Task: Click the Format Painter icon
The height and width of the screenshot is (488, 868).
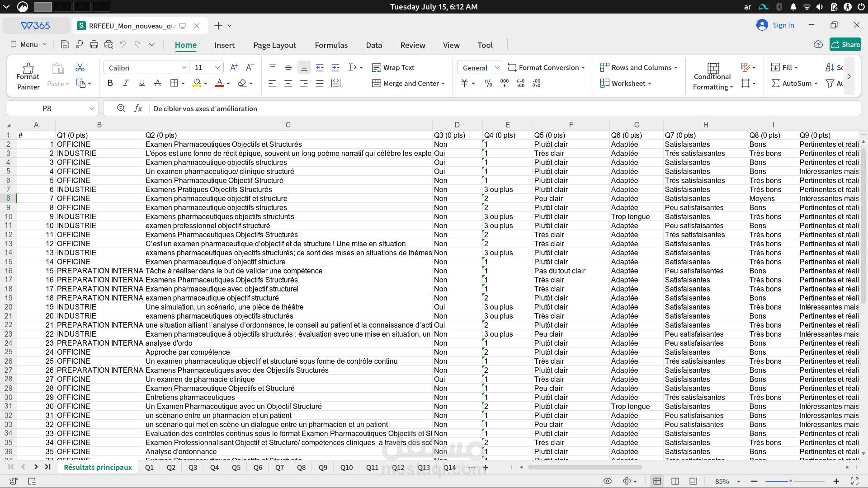Action: (28, 69)
